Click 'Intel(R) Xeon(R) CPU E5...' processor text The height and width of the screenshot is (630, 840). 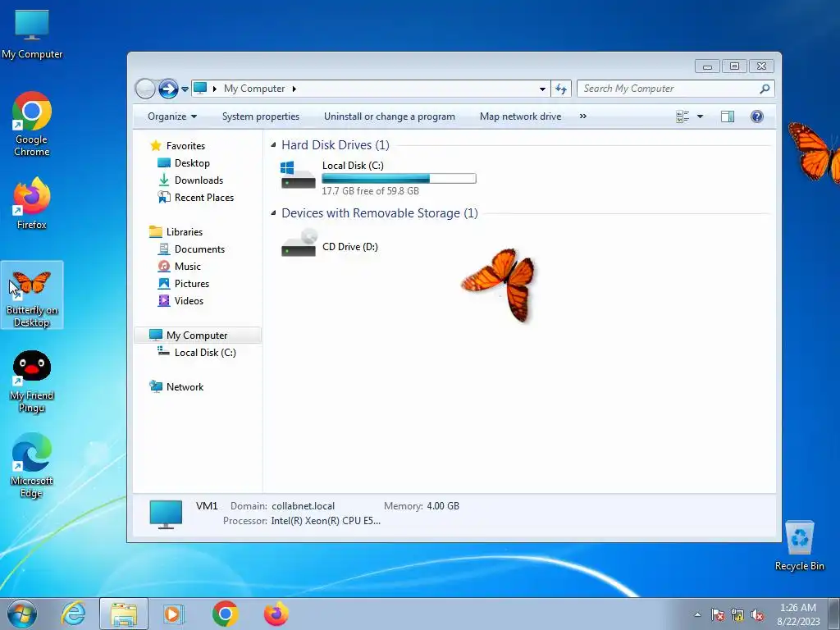coord(326,521)
